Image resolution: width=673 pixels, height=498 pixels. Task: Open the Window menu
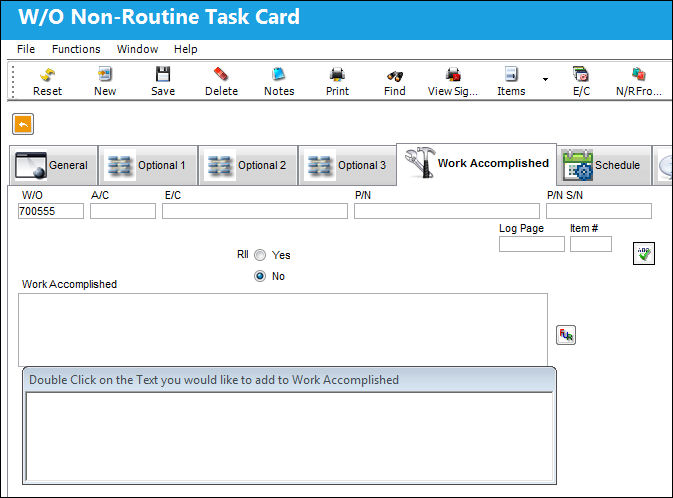[137, 49]
